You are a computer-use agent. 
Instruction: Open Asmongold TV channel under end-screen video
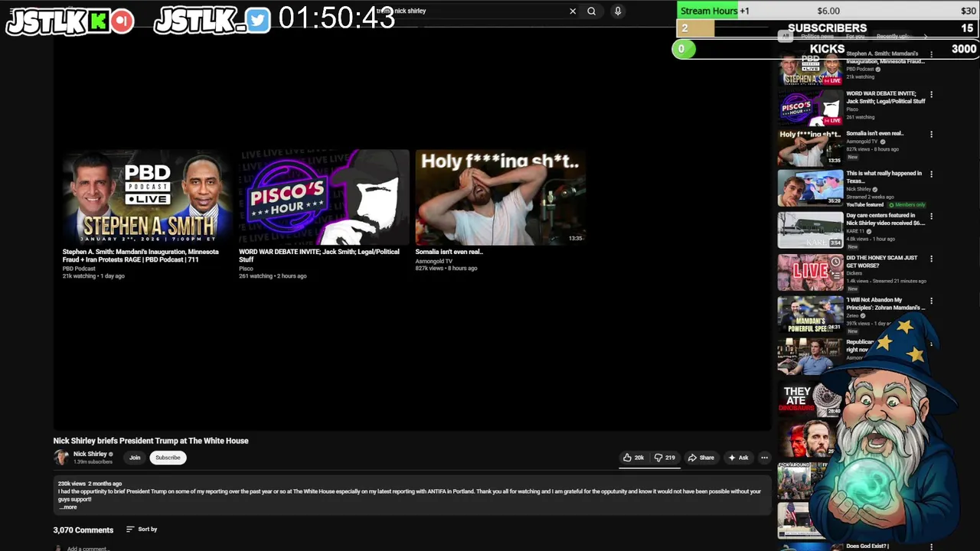point(434,261)
